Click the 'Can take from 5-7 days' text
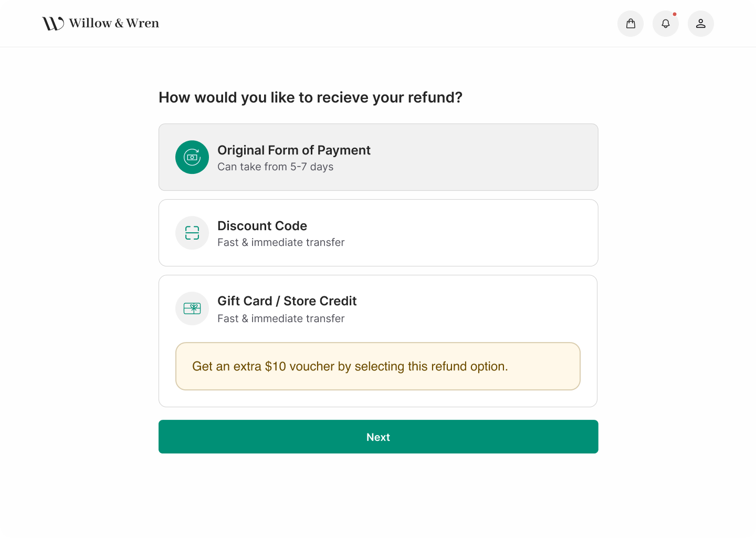Screen dimensions: 756x538 pyautogui.click(x=276, y=167)
